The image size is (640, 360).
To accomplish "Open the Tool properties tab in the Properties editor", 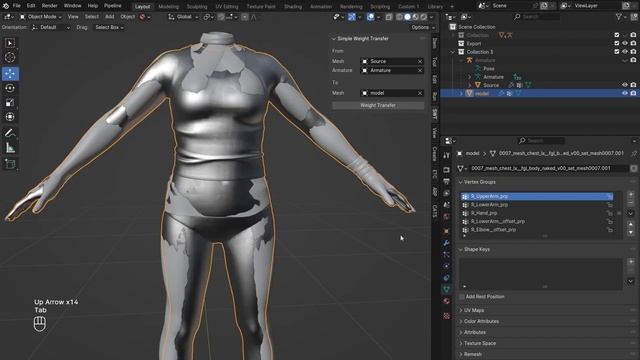I will coord(446,156).
